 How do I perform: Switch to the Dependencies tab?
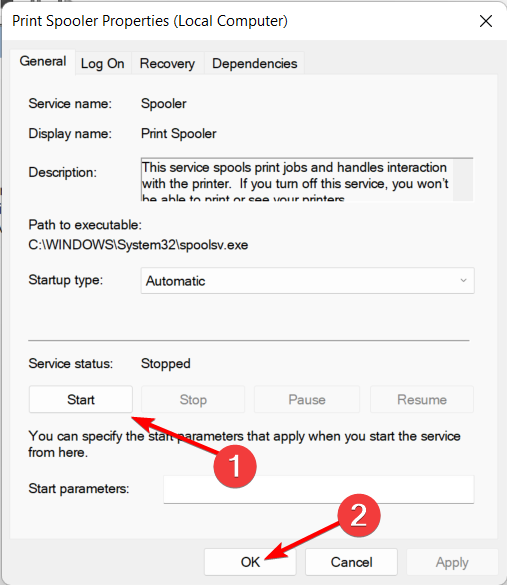coord(254,63)
